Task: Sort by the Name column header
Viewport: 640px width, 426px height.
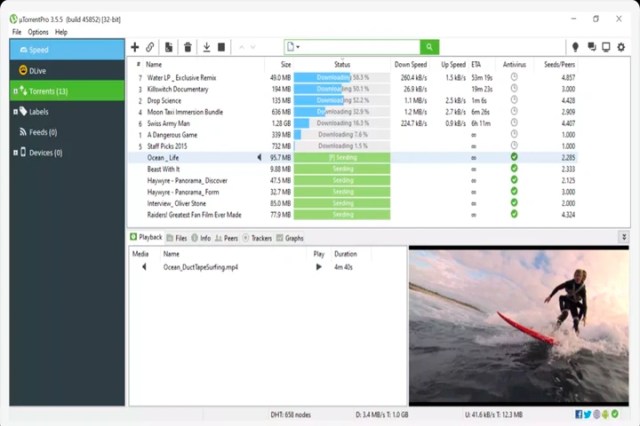Action: [154, 64]
